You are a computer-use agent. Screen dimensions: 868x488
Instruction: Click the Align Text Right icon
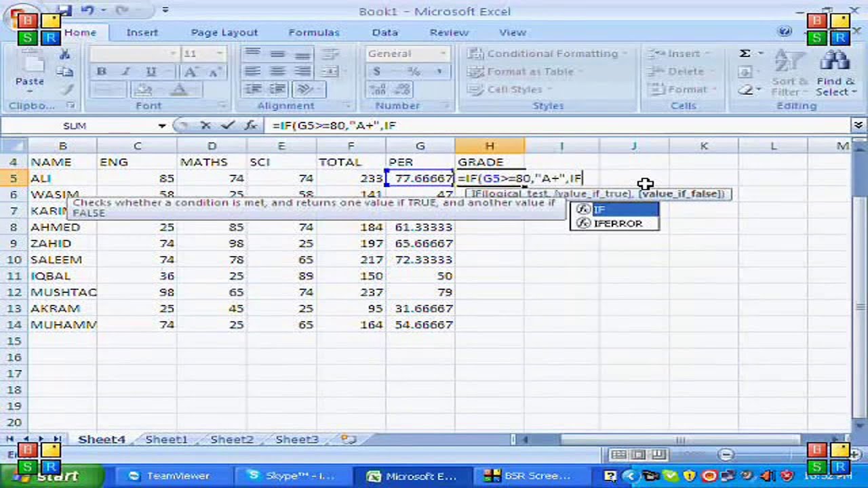[x=302, y=71]
